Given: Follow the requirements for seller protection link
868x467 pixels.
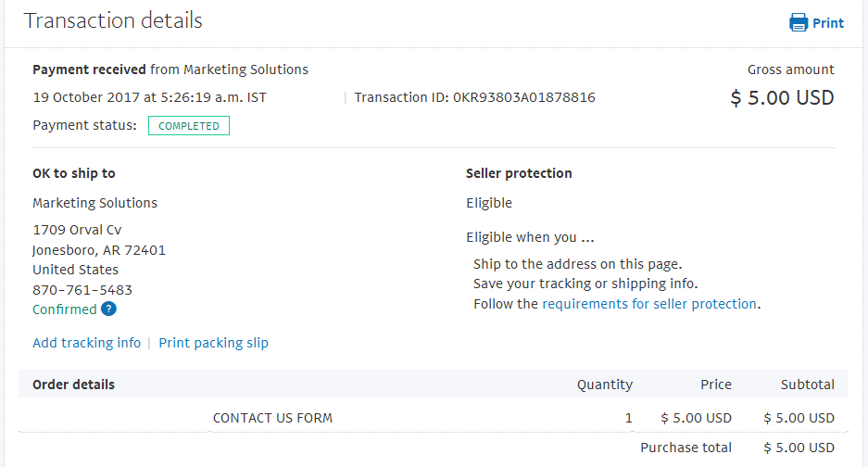Looking at the screenshot, I should pos(648,304).
